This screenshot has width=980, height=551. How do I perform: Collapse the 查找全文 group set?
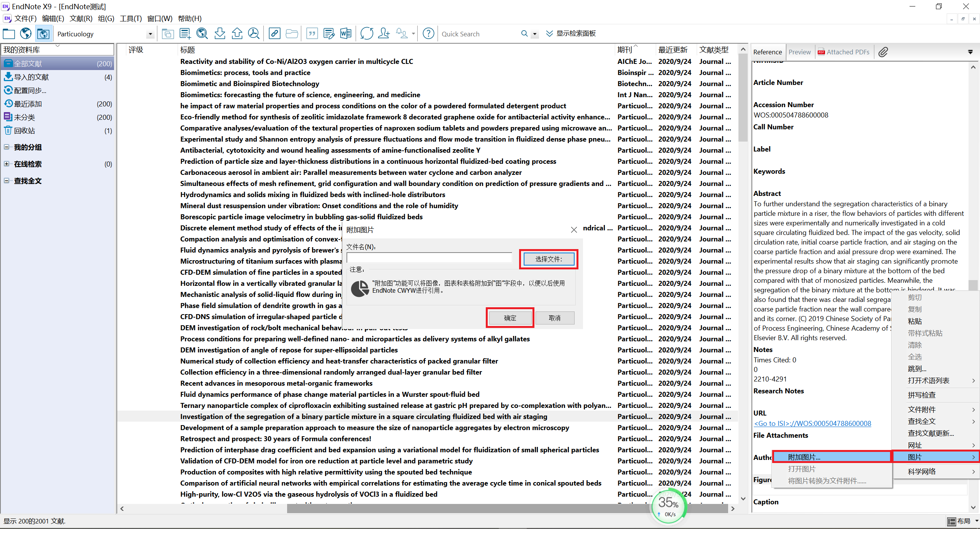pos(7,181)
